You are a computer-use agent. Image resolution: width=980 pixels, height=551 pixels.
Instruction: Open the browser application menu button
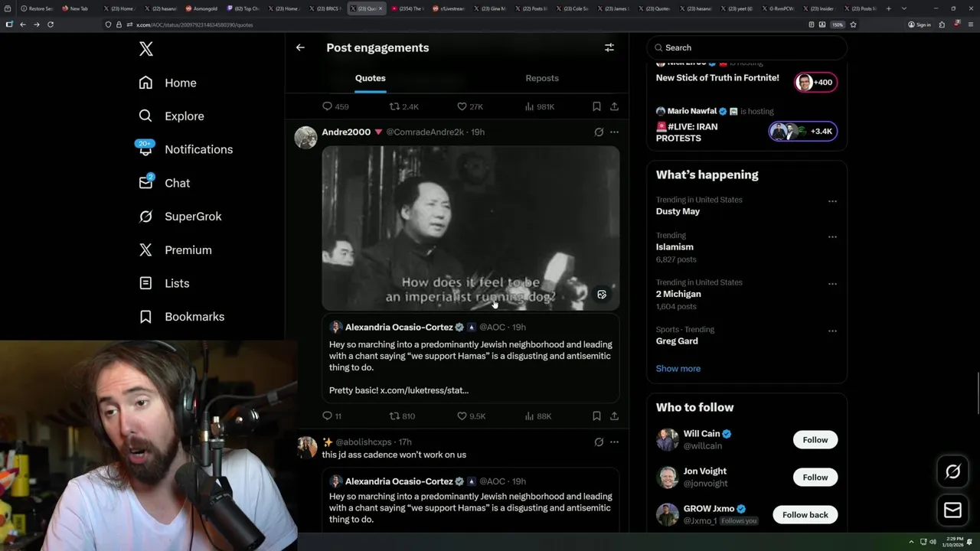pyautogui.click(x=969, y=24)
